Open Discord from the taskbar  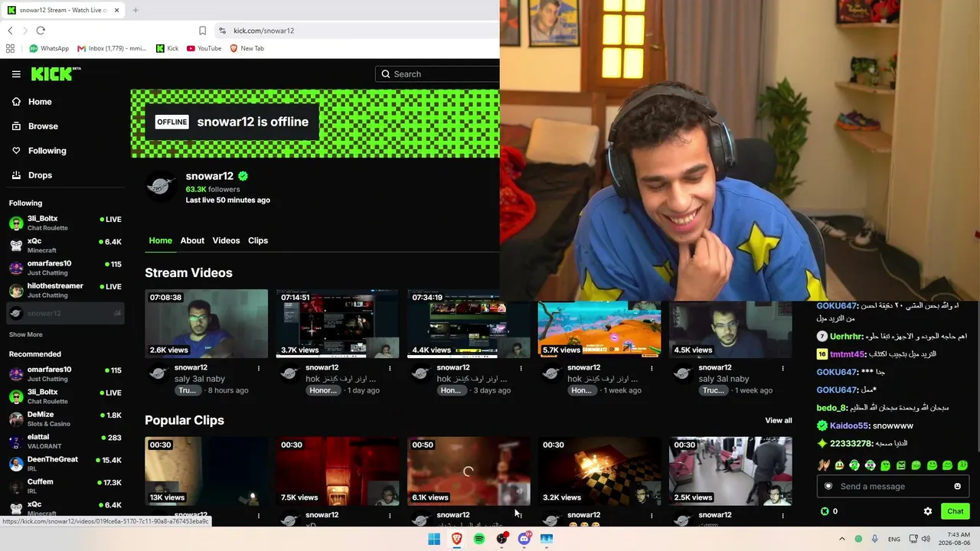click(x=524, y=539)
